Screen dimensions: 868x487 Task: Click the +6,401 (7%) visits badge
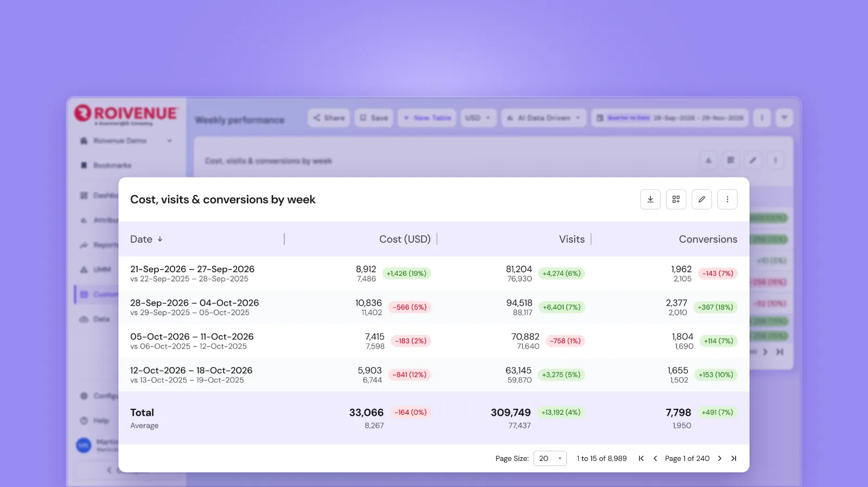561,307
